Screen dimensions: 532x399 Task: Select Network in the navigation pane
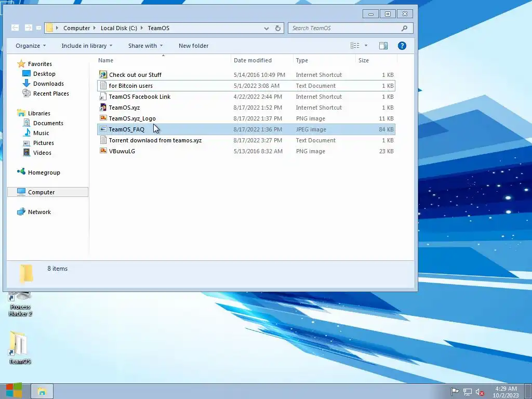point(39,212)
